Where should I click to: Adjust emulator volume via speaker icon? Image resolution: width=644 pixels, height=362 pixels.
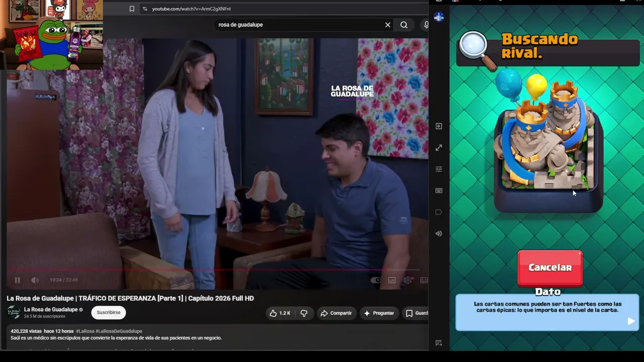[x=439, y=234]
